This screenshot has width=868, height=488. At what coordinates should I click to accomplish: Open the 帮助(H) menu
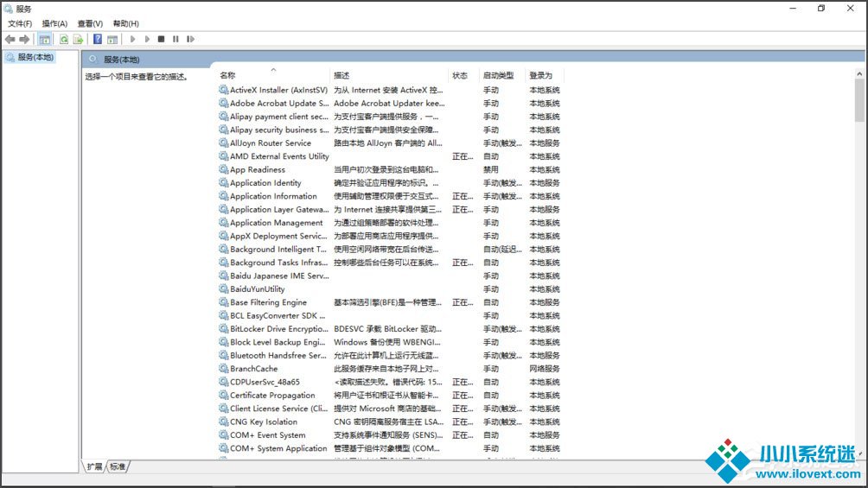[125, 24]
